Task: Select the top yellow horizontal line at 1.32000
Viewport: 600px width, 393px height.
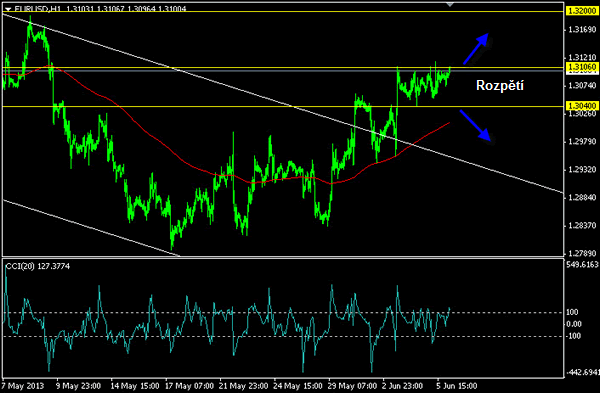Action: pyautogui.click(x=283, y=11)
